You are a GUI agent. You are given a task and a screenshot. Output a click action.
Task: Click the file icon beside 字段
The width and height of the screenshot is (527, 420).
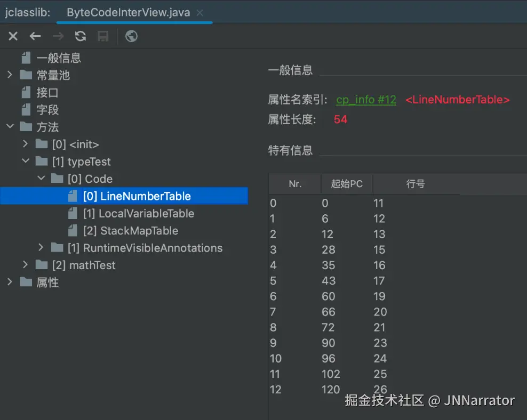[26, 109]
